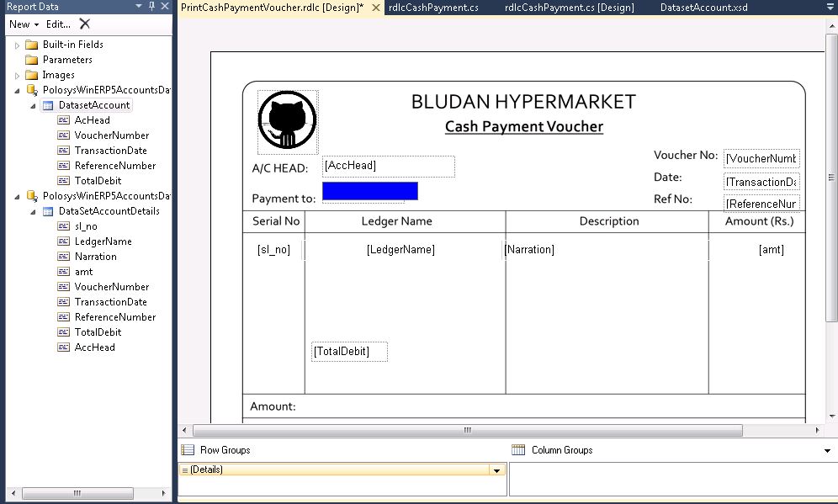Click the amt field icon
The width and height of the screenshot is (838, 504).
coord(64,272)
